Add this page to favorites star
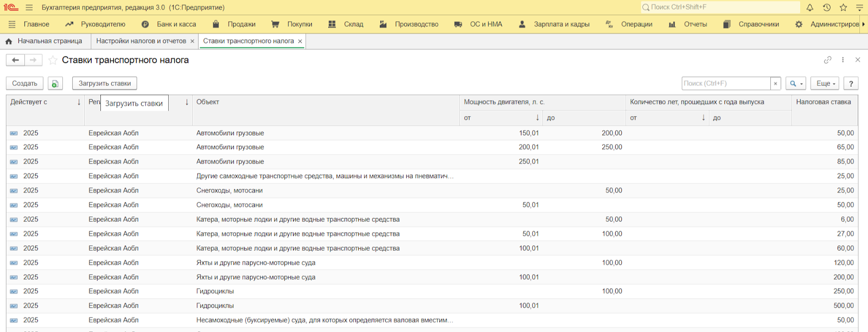This screenshot has width=868, height=332. (x=53, y=60)
